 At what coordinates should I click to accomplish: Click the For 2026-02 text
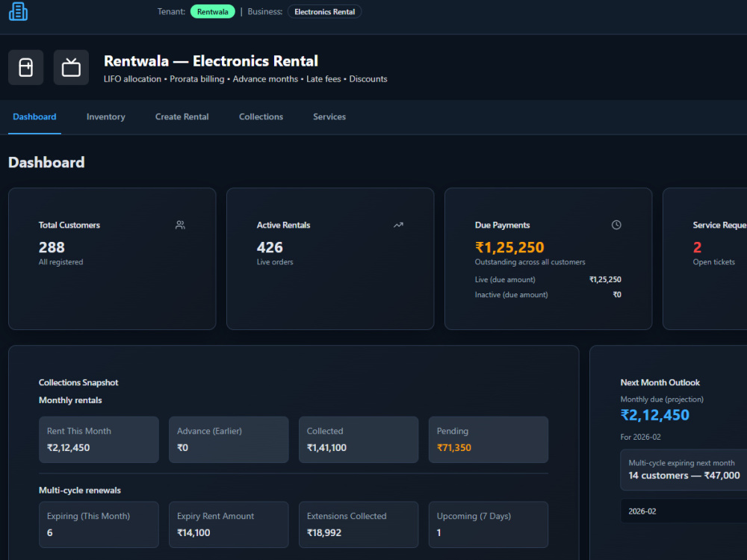pyautogui.click(x=640, y=437)
